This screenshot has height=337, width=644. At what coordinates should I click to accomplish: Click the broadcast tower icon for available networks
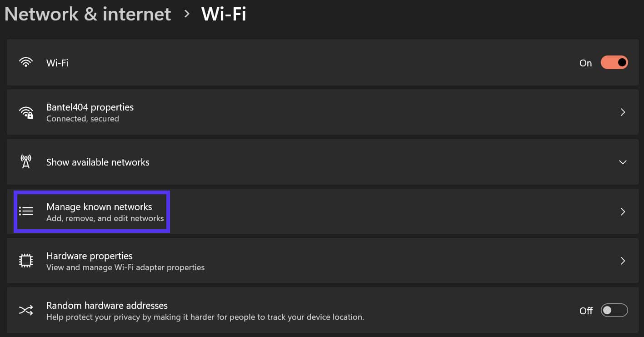(x=26, y=161)
